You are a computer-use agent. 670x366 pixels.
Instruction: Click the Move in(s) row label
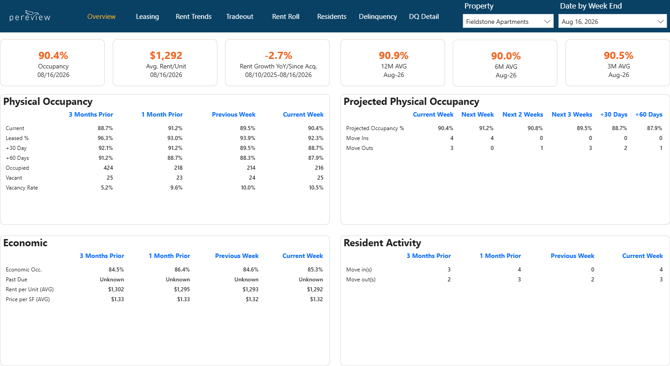(359, 269)
